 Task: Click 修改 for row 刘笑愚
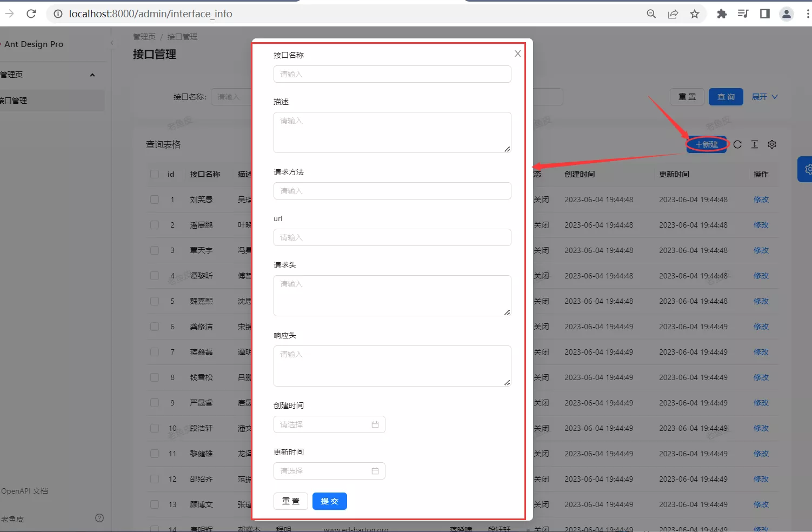click(x=761, y=199)
